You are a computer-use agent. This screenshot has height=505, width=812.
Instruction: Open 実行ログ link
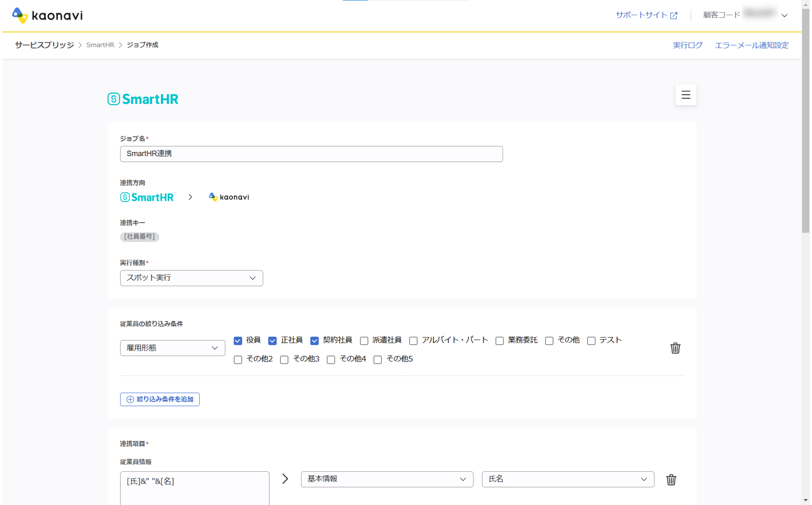(688, 45)
